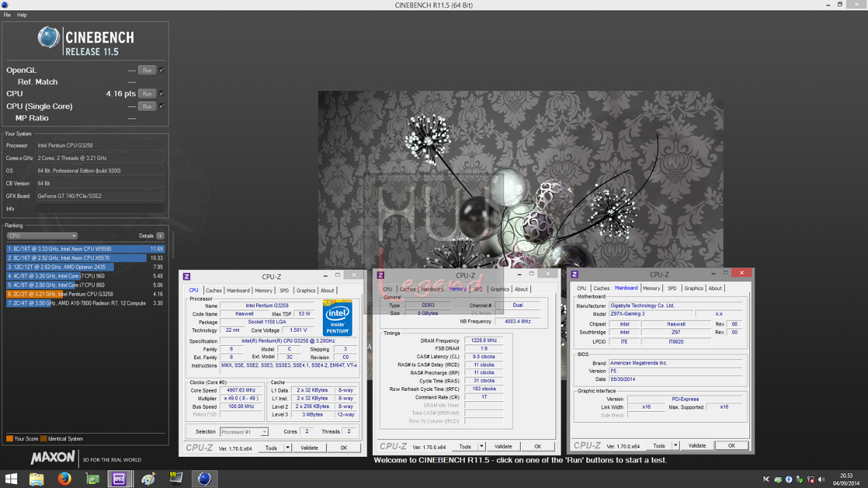Screen dimensions: 868x488
Task: Open About tab in left CPU-Z window
Action: point(327,291)
